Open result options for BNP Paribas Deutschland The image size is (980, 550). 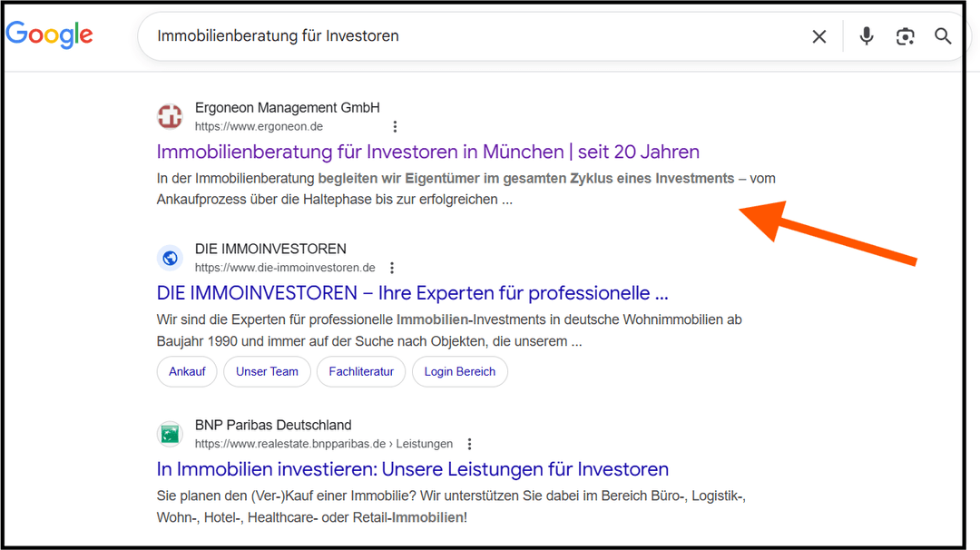(469, 443)
